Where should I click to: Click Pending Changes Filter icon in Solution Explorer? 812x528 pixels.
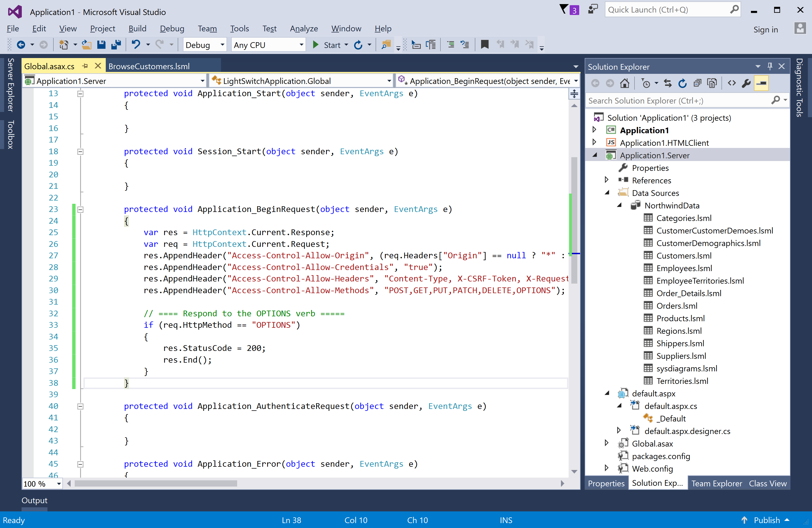pyautogui.click(x=646, y=83)
